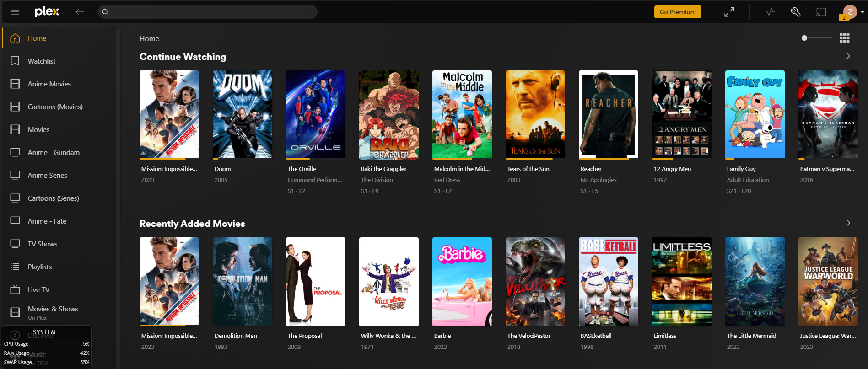Open The Proposal poster thumbnail
The width and height of the screenshot is (868, 369).
click(x=316, y=282)
